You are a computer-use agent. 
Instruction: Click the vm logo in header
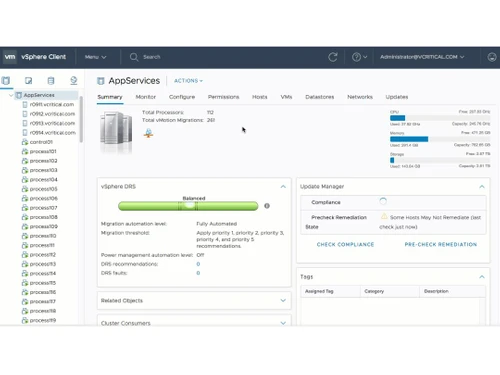tap(10, 57)
